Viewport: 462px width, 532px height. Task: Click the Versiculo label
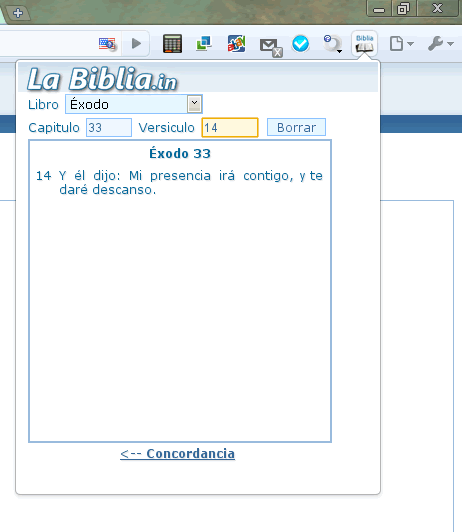point(167,128)
